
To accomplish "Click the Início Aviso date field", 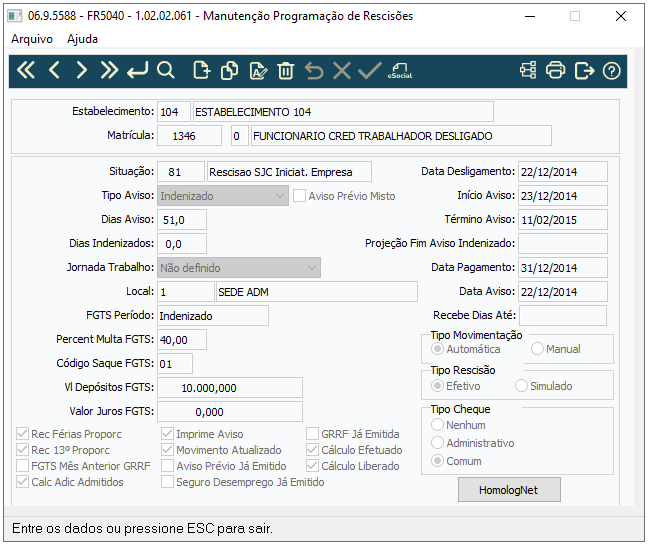I will pos(563,196).
